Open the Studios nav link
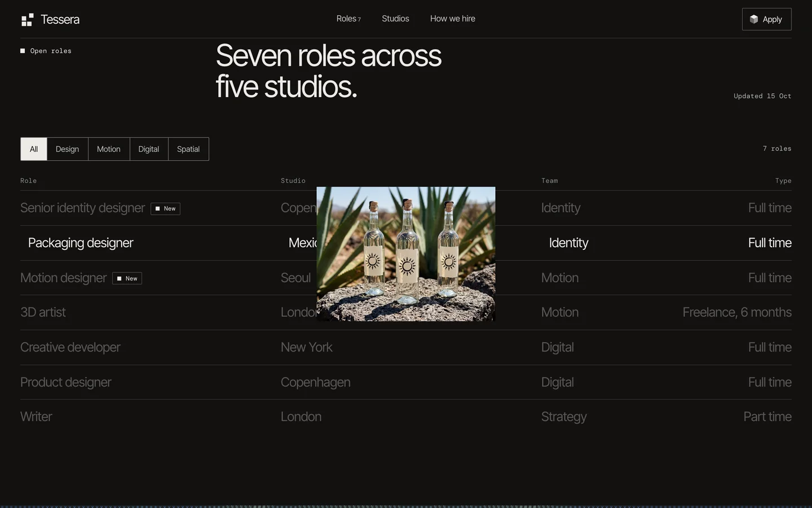The height and width of the screenshot is (508, 812). click(x=395, y=19)
